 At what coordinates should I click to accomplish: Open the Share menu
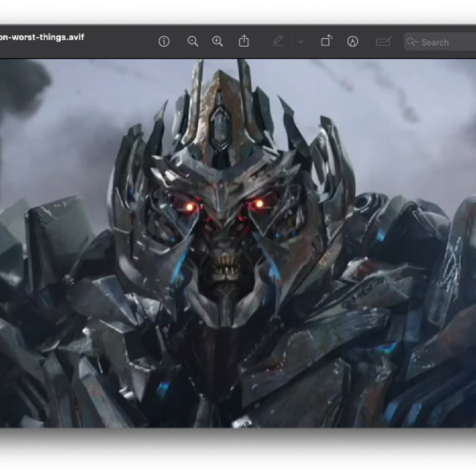[244, 41]
